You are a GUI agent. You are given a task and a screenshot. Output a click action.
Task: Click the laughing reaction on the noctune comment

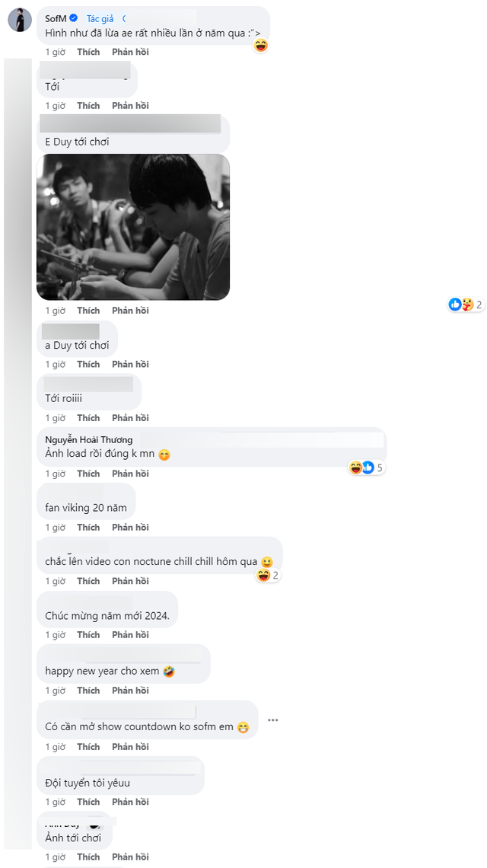click(x=263, y=576)
